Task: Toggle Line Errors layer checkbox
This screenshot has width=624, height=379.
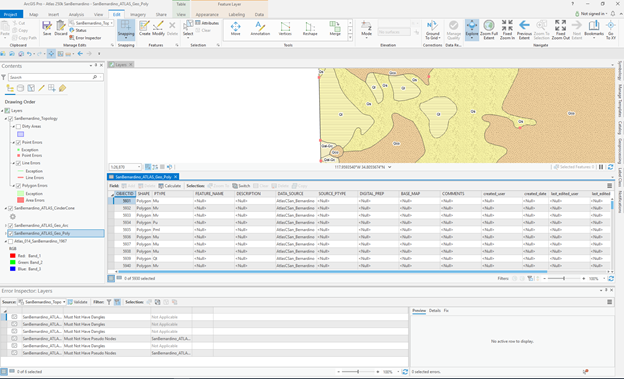Action: 18,163
